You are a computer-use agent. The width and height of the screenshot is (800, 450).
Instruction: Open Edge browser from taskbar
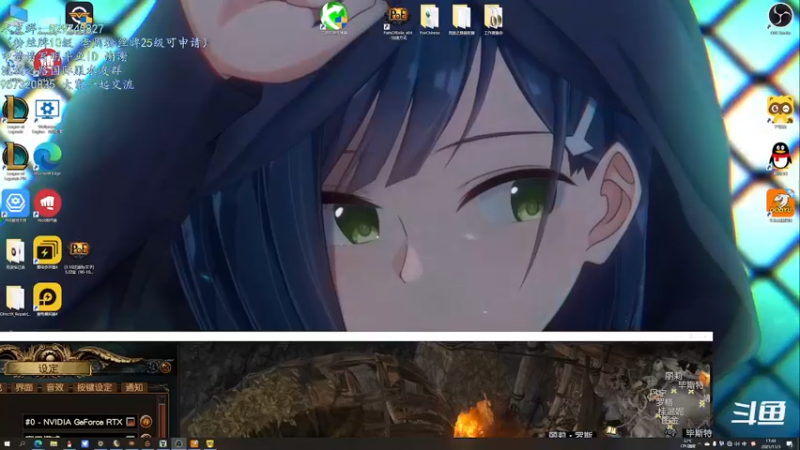tap(38, 444)
